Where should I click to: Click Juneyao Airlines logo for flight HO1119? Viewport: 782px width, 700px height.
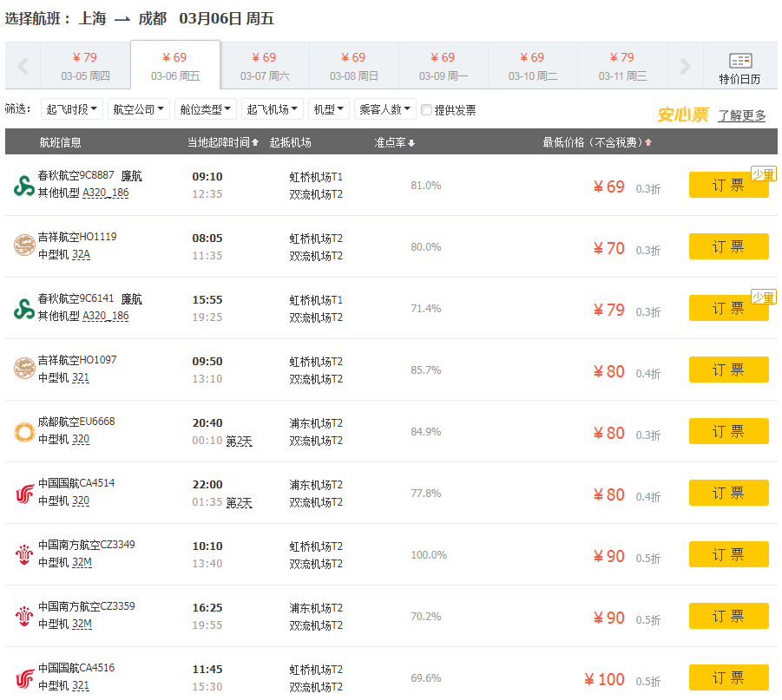click(x=24, y=245)
